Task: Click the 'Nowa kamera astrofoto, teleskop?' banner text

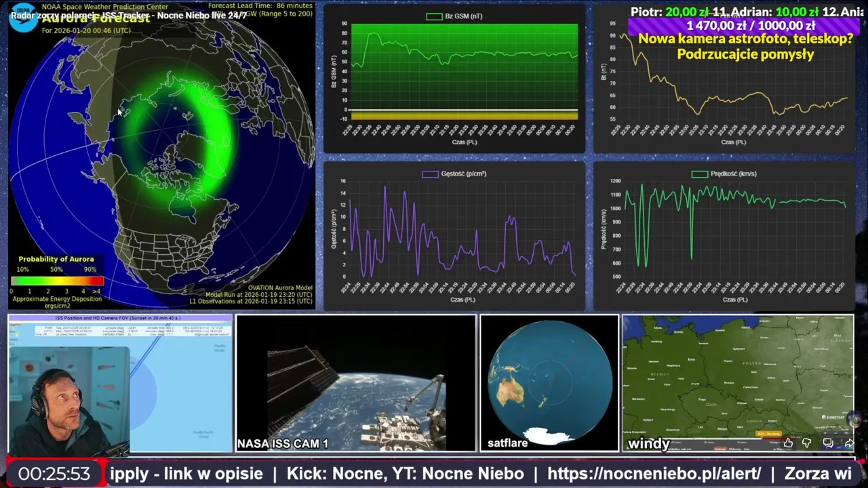Action: pos(745,39)
